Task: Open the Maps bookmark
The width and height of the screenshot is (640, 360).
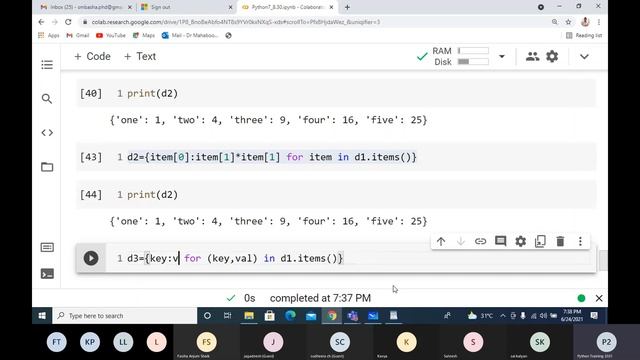Action: click(144, 36)
